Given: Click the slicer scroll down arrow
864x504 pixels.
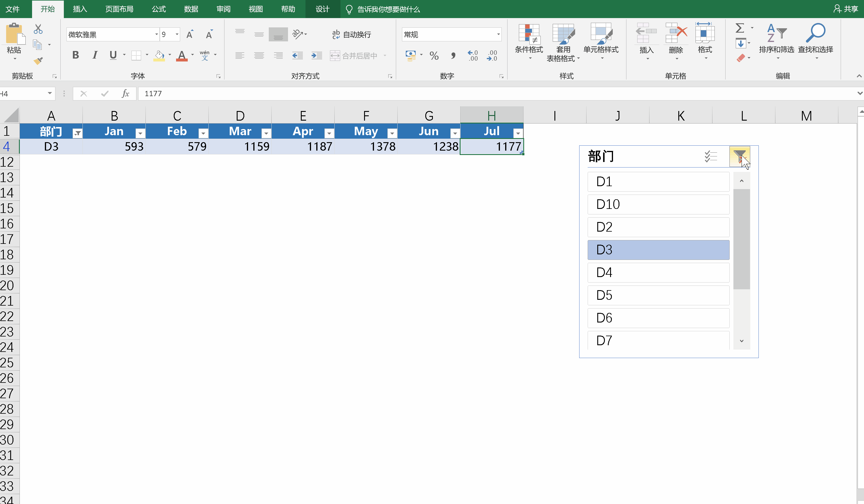Looking at the screenshot, I should tap(742, 341).
